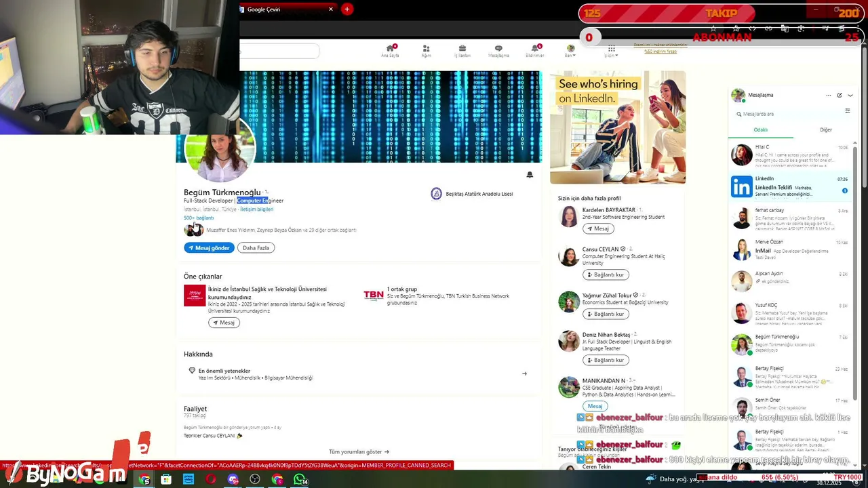Open Beşiktaş Atatürk Anadolu Lisesi school link
The width and height of the screenshot is (868, 488).
472,194
